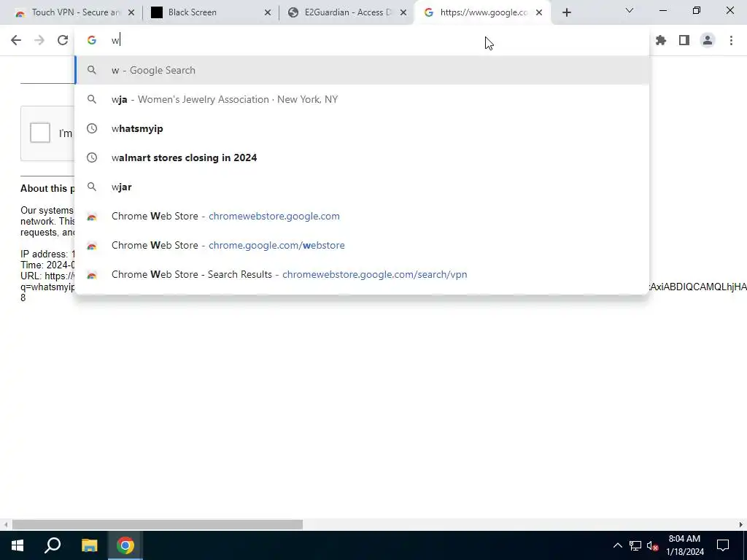Select the www.google.com tab
The width and height of the screenshot is (747, 560).
[482, 13]
